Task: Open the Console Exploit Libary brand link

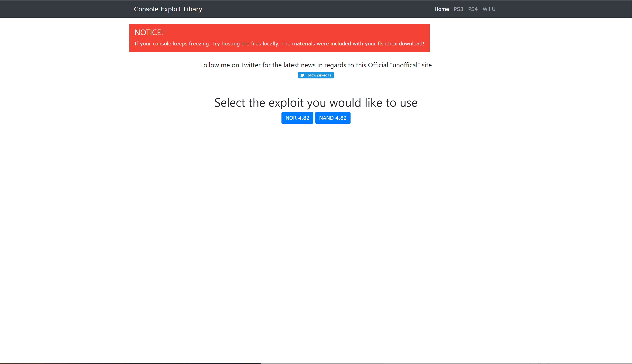Action: click(168, 9)
